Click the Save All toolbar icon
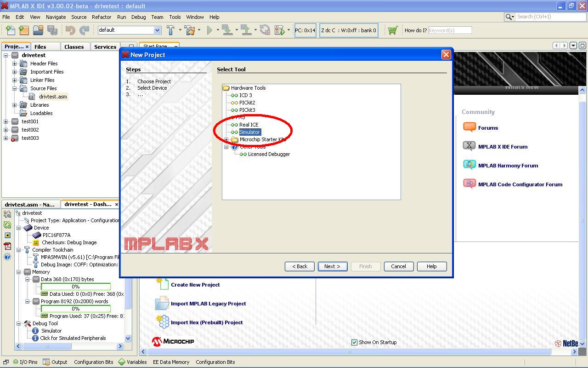 click(52, 30)
